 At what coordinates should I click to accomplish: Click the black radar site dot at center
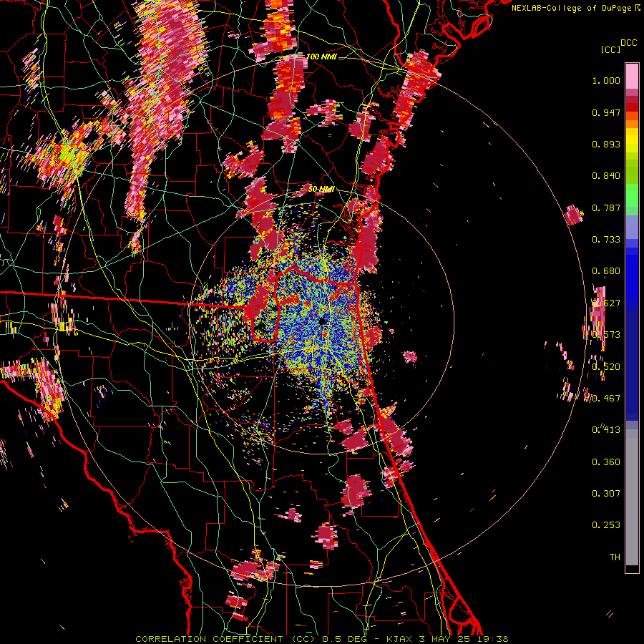point(323,321)
